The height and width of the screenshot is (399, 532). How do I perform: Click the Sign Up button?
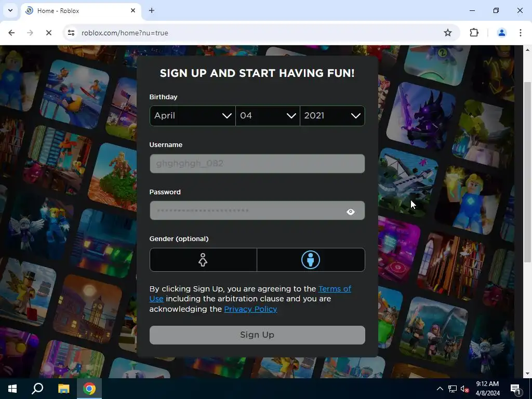[257, 335]
